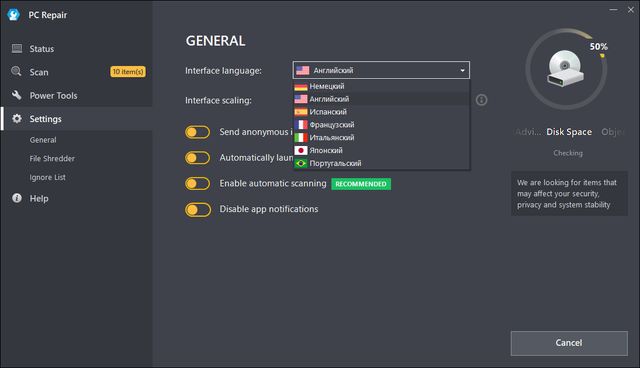Image resolution: width=640 pixels, height=368 pixels.
Task: Click the Status monitor icon in sidebar
Action: [x=17, y=49]
